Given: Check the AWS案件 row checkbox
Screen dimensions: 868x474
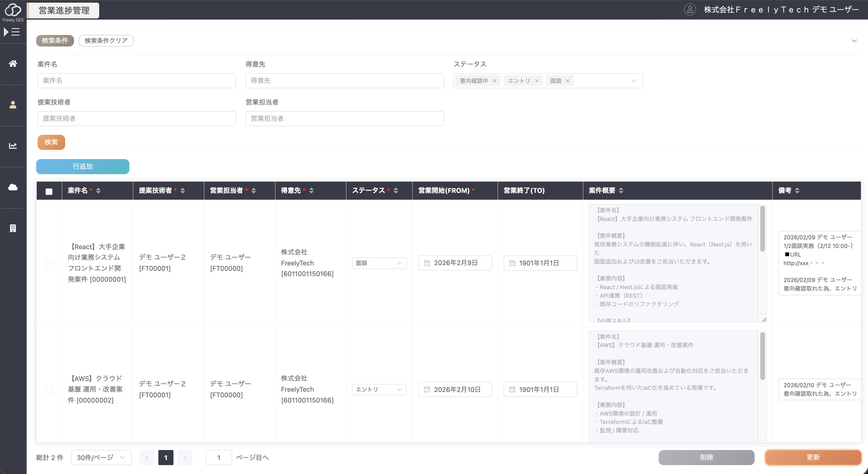Looking at the screenshot, I should pos(49,390).
